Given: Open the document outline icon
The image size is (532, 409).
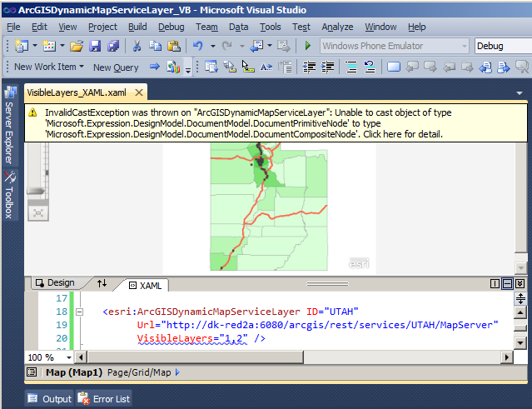Looking at the screenshot, I should 32,372.
